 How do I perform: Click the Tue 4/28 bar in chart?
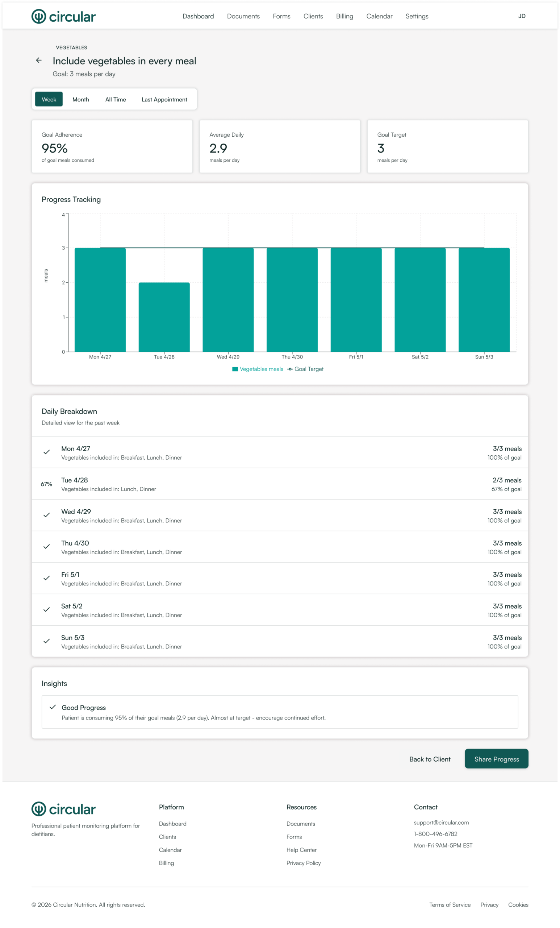click(164, 317)
